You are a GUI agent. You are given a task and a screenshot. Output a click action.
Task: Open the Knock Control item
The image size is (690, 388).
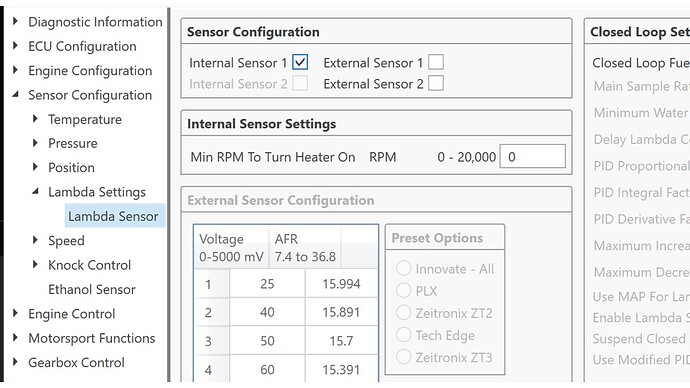[x=89, y=265]
